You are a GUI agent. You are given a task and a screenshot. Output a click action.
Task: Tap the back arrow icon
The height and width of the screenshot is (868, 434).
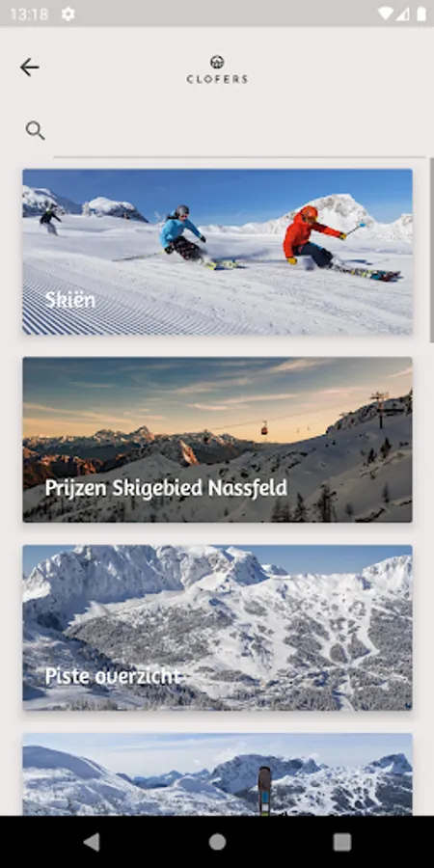point(29,68)
